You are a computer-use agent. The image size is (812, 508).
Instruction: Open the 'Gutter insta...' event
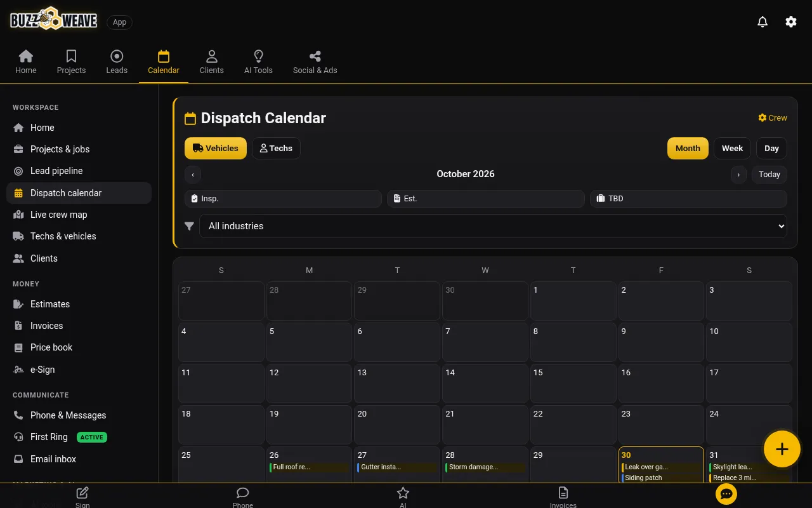pyautogui.click(x=397, y=467)
